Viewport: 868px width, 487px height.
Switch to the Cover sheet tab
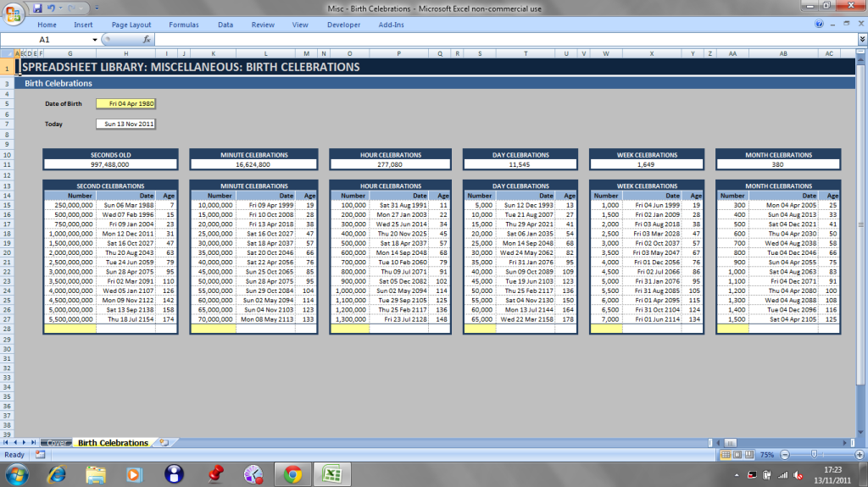click(x=57, y=443)
